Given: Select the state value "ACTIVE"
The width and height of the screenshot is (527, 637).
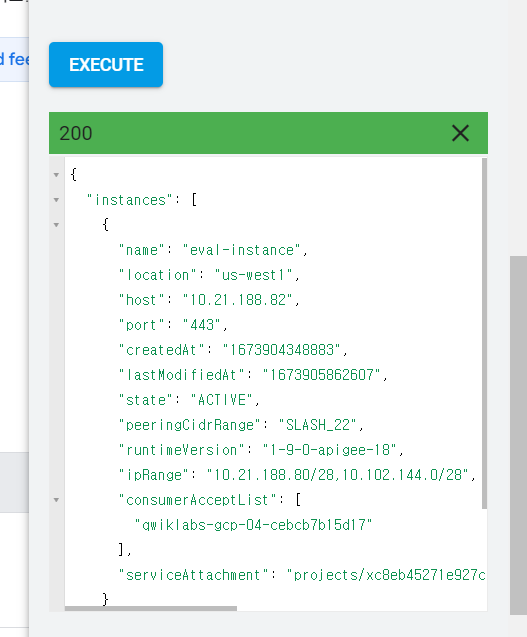Looking at the screenshot, I should click(222, 400).
